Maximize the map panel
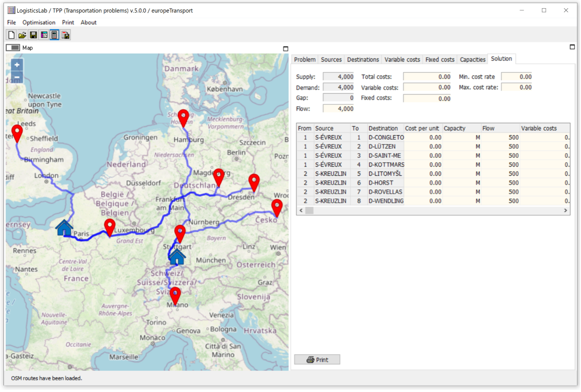This screenshot has width=581, height=392. tap(286, 49)
